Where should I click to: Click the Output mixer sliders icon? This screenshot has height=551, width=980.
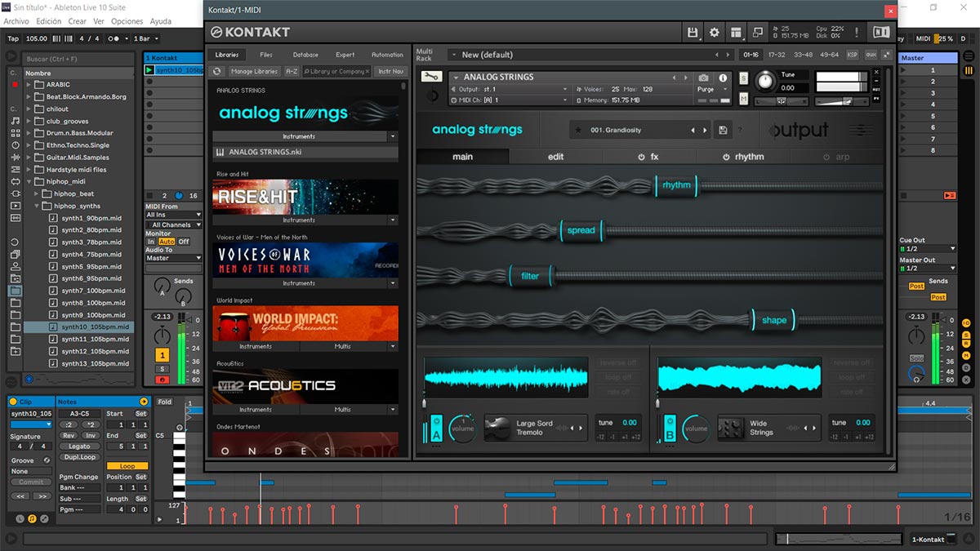pyautogui.click(x=861, y=131)
